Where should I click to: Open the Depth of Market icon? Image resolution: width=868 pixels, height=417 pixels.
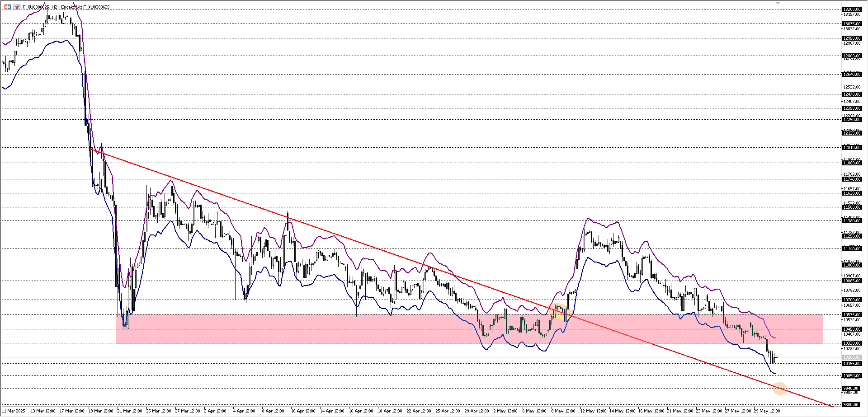[x=17, y=7]
